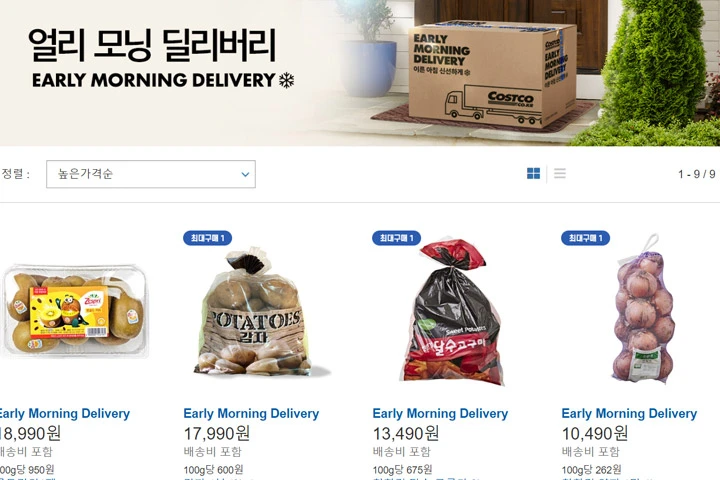The width and height of the screenshot is (720, 480).
Task: Click the Costco delivery box banner image
Action: click(x=492, y=73)
